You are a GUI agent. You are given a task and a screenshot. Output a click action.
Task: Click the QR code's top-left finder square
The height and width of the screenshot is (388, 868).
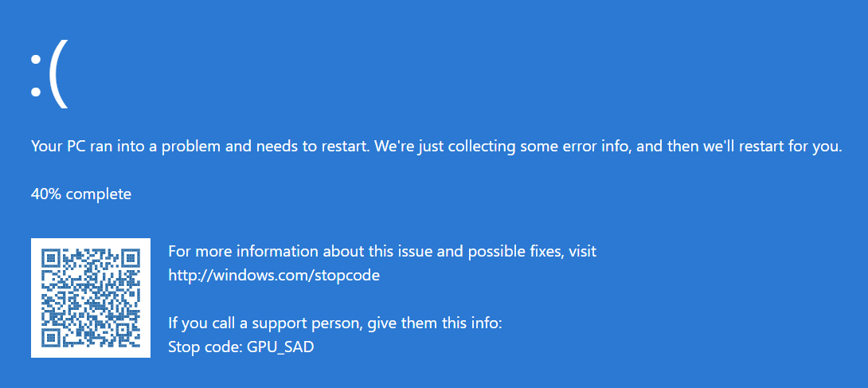click(51, 258)
